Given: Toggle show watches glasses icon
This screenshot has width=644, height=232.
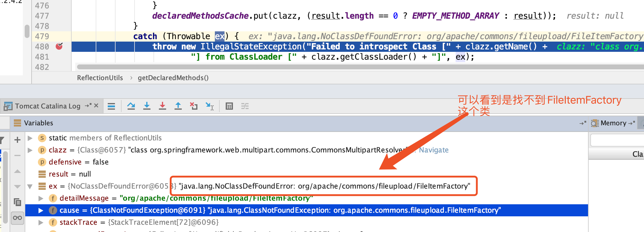Looking at the screenshot, I should (17, 218).
